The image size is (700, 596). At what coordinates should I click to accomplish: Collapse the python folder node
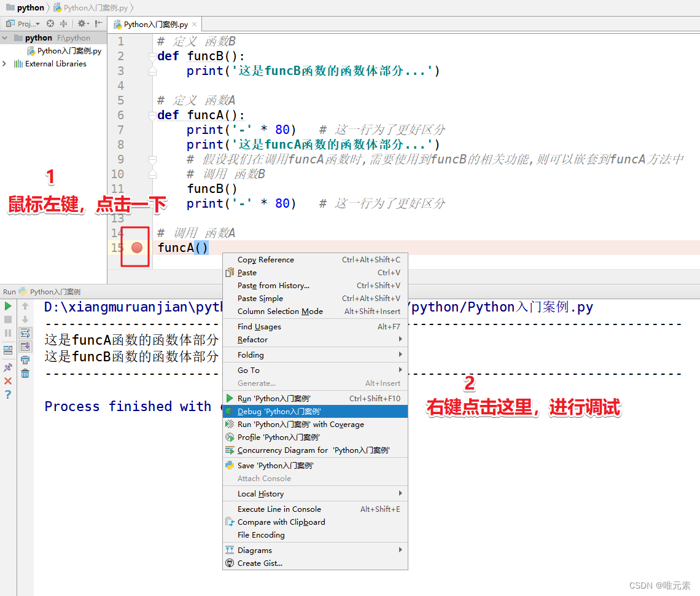click(x=5, y=37)
